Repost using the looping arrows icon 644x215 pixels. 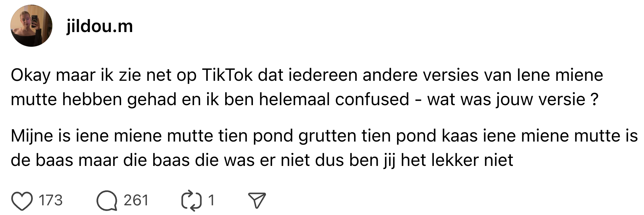(x=192, y=201)
